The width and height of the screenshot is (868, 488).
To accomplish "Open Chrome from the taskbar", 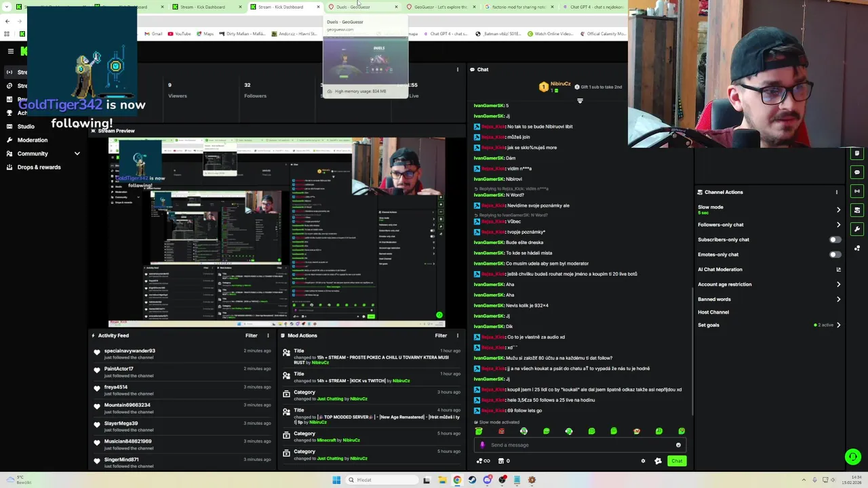I will pos(457,480).
